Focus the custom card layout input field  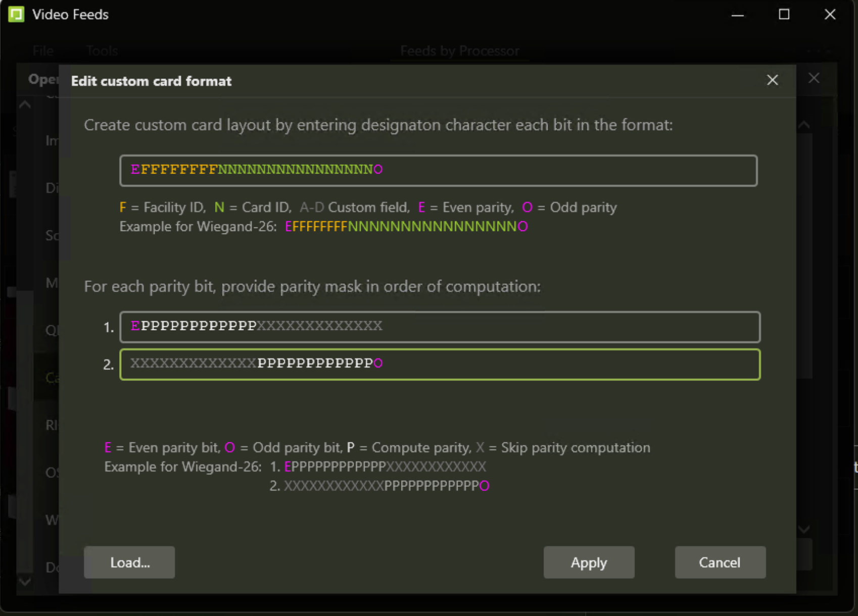[x=438, y=171]
